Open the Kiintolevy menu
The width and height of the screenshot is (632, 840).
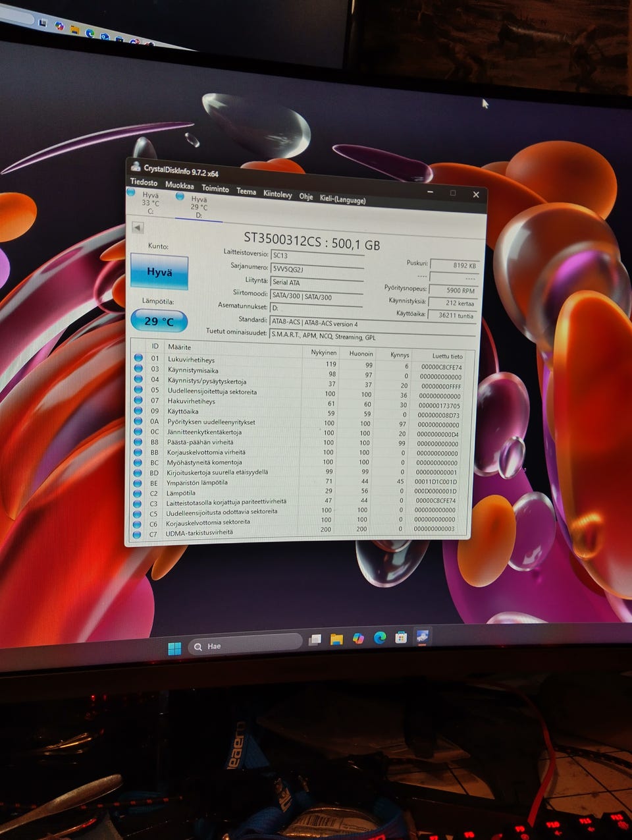278,194
